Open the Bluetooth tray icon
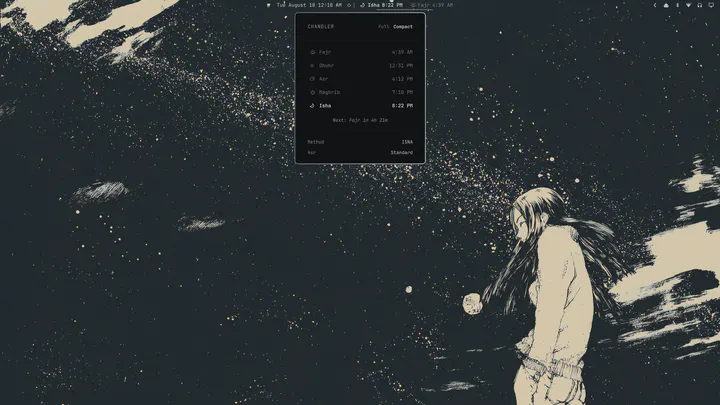Viewport: 720px width, 405px height. (677, 5)
